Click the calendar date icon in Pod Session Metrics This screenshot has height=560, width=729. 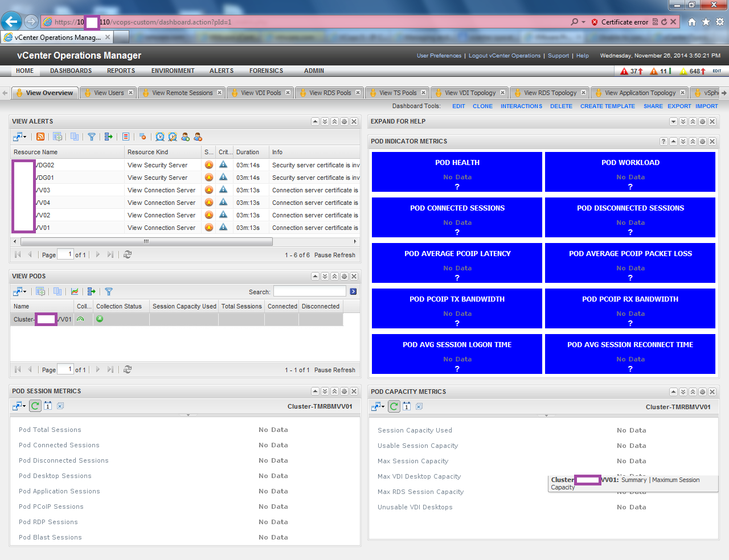click(x=48, y=406)
